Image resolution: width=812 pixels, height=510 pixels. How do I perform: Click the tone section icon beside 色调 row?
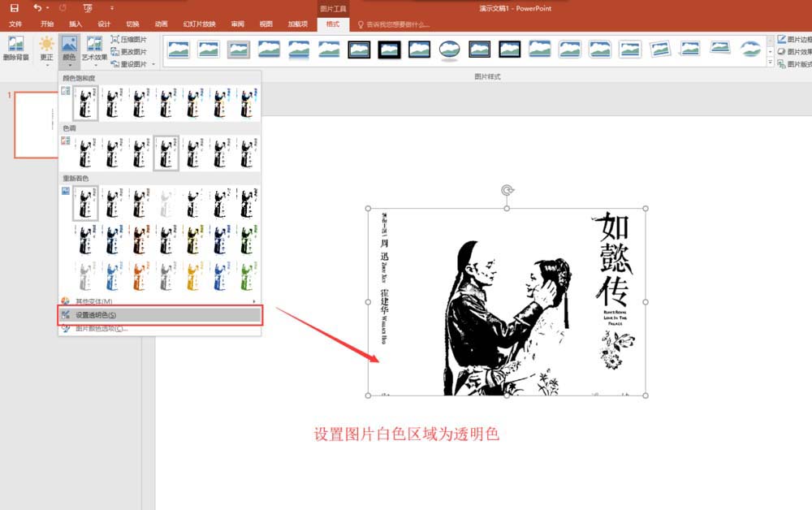pos(65,140)
